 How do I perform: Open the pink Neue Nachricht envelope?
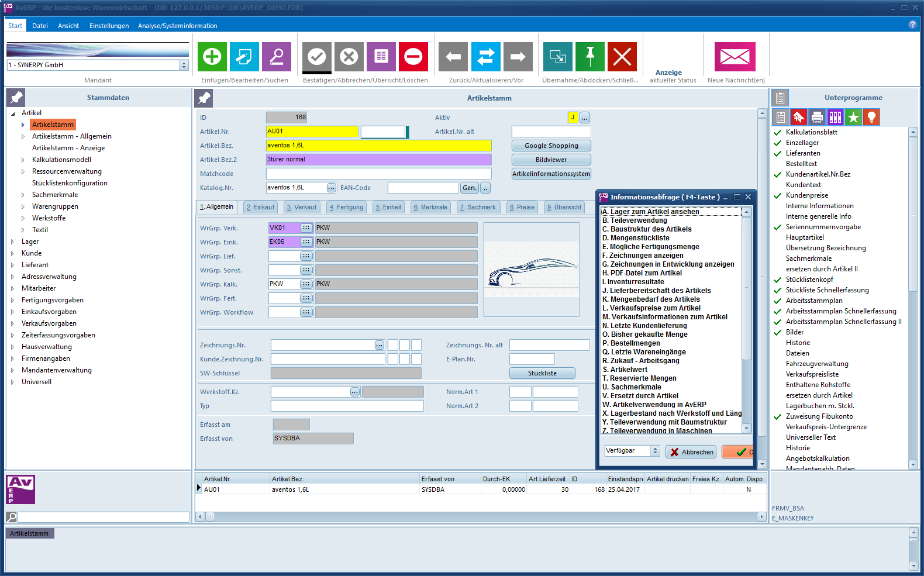click(x=735, y=57)
